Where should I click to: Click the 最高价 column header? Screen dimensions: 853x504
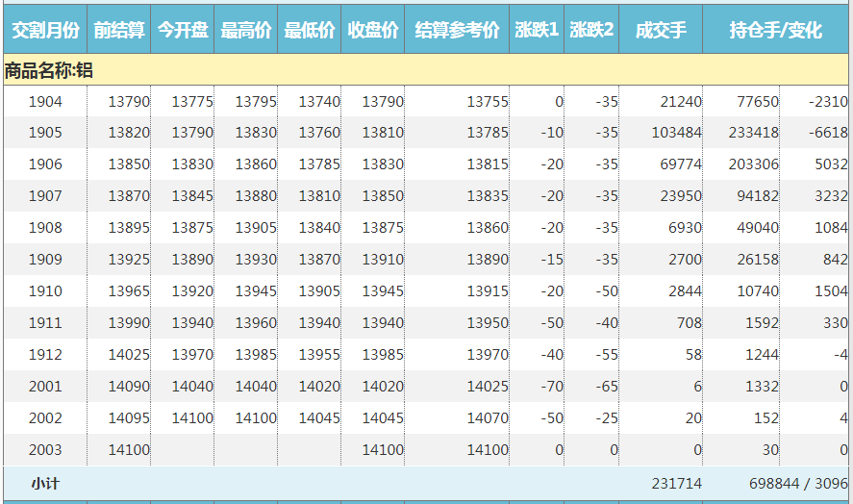(x=246, y=30)
